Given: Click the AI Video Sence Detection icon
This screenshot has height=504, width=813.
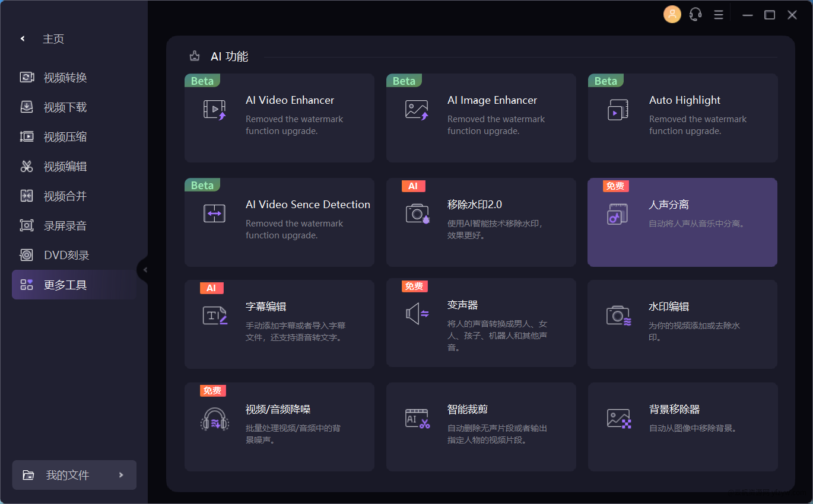Looking at the screenshot, I should (x=214, y=213).
